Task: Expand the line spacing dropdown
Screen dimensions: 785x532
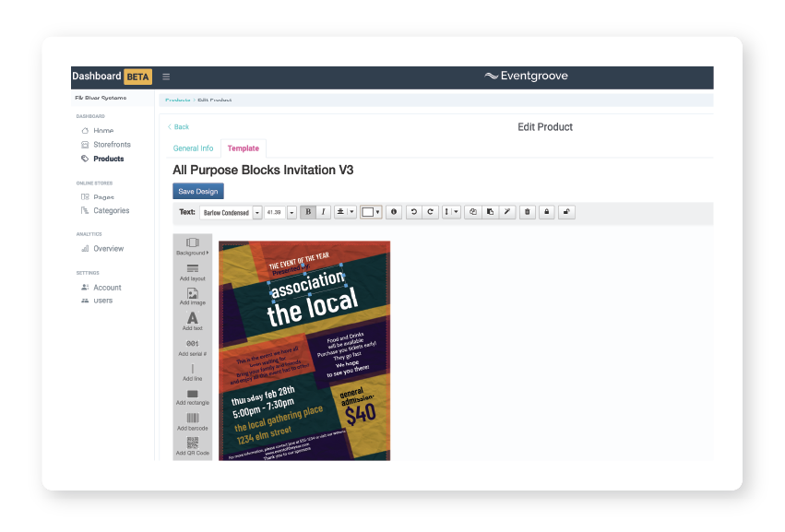Action: [455, 212]
